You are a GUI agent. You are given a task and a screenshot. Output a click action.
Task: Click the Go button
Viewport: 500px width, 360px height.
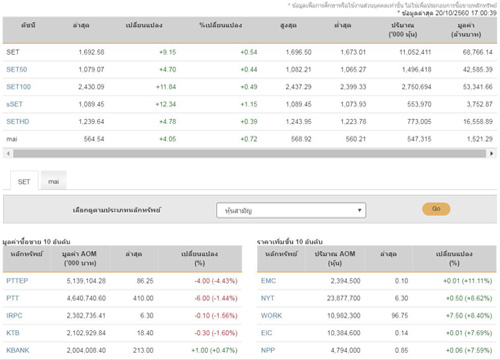pyautogui.click(x=436, y=209)
